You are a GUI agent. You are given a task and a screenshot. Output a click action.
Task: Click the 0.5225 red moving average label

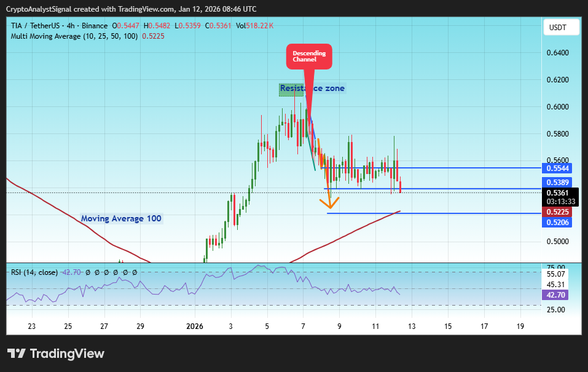(x=557, y=212)
